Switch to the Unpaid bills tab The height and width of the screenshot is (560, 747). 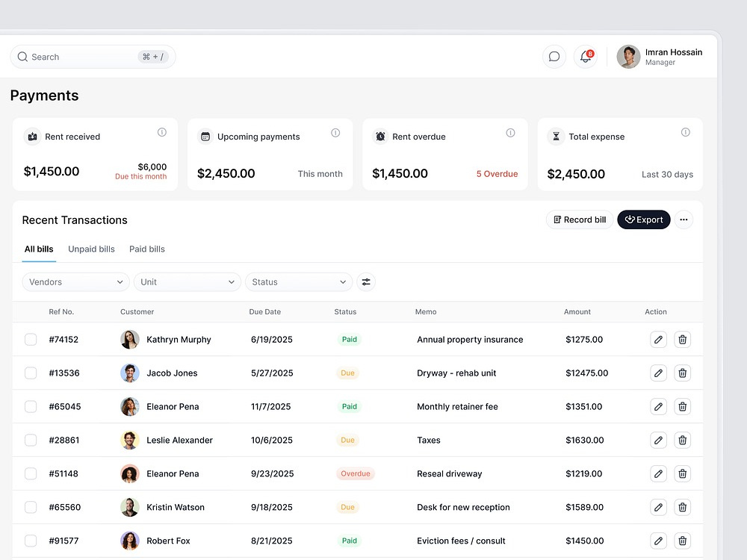click(91, 249)
